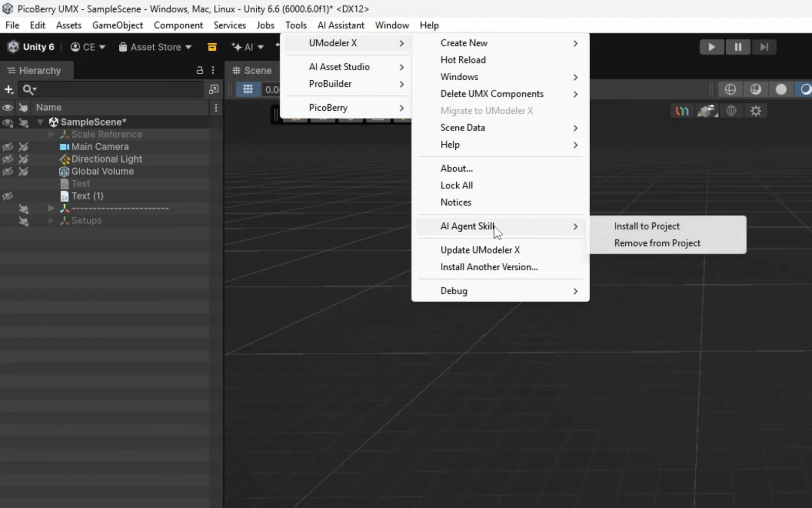The height and width of the screenshot is (508, 812).
Task: Toggle visibility of Text (1)
Action: point(8,196)
